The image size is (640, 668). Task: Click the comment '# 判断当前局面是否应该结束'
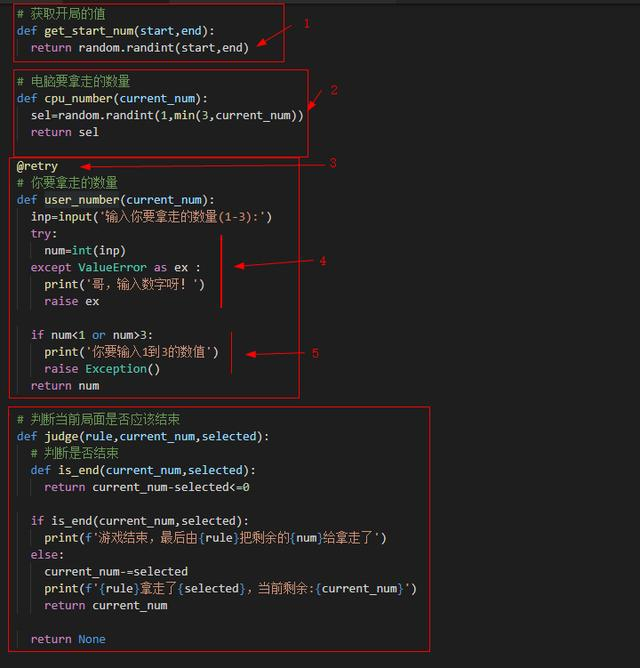pyautogui.click(x=98, y=419)
